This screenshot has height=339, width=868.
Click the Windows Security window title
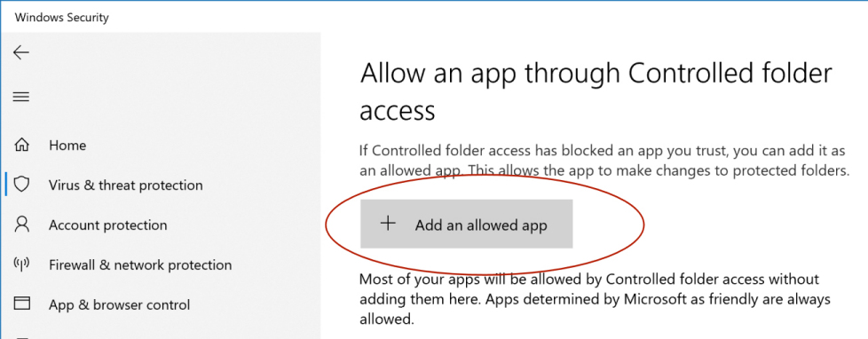tap(62, 17)
